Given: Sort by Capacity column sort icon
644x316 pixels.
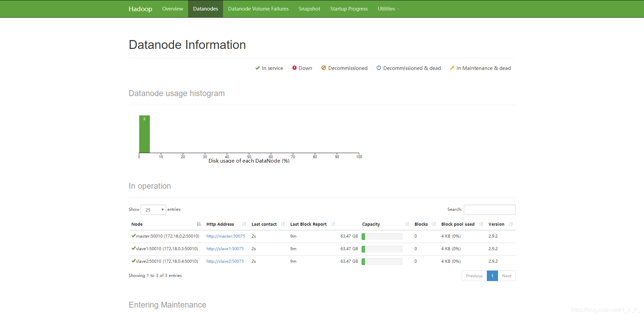Looking at the screenshot, I should coord(407,224).
